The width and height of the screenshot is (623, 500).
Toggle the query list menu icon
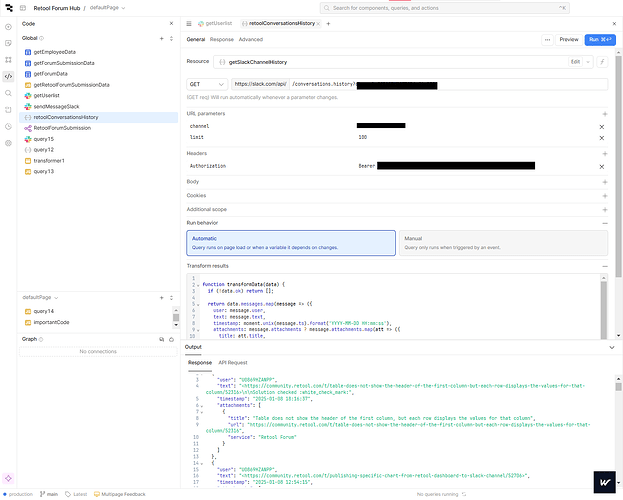189,24
